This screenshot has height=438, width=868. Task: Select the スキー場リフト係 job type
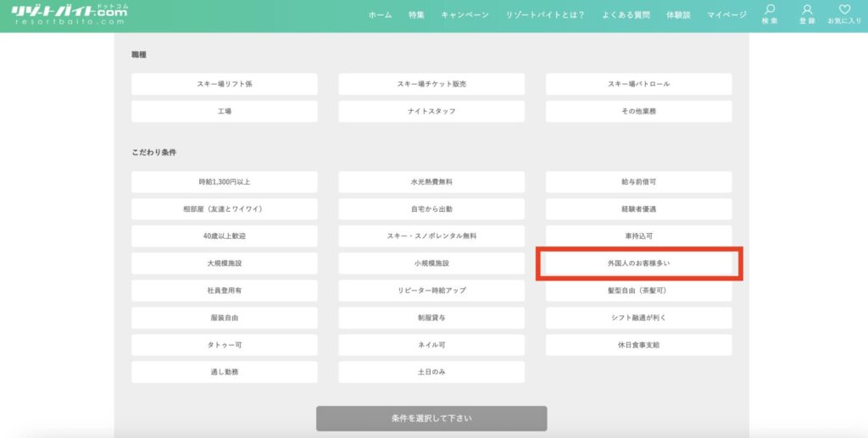coord(225,84)
